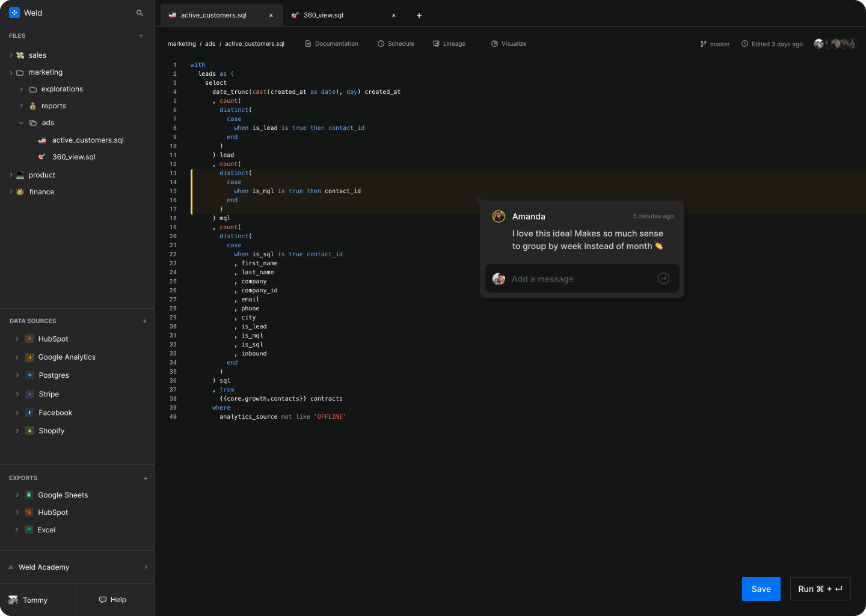
Task: Send the comment with the arrow icon
Action: pyautogui.click(x=663, y=279)
